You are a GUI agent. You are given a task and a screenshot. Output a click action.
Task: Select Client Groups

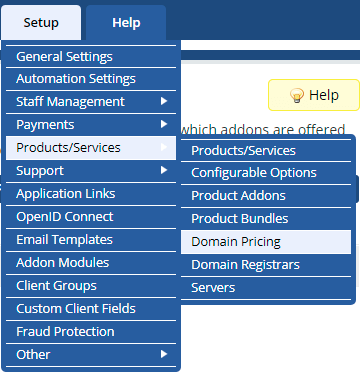pos(91,286)
